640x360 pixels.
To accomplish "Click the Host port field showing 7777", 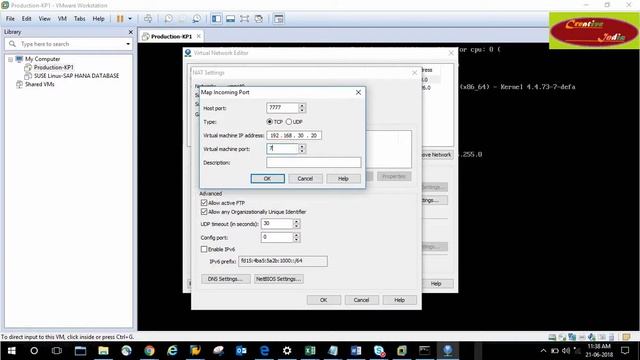I will pos(282,108).
